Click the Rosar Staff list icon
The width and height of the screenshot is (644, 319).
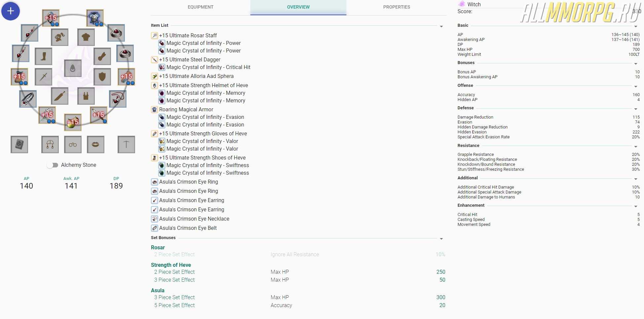[x=154, y=35]
